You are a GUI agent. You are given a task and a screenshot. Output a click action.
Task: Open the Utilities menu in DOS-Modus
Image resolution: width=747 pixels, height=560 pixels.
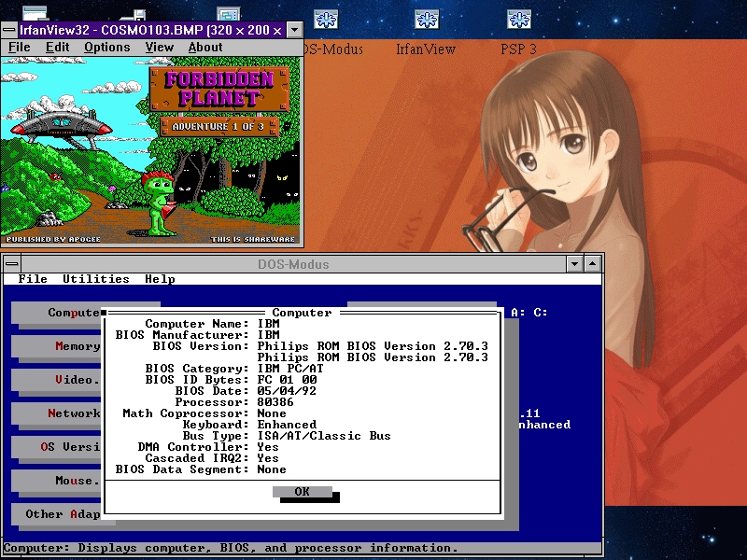coord(96,279)
